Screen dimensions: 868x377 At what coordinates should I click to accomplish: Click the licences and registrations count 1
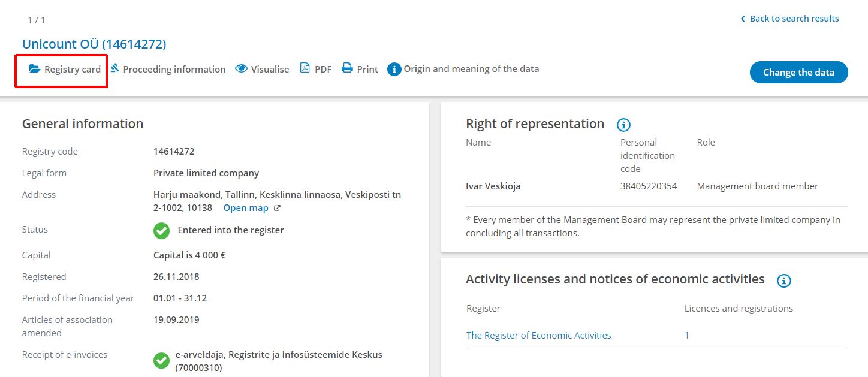[x=687, y=335]
